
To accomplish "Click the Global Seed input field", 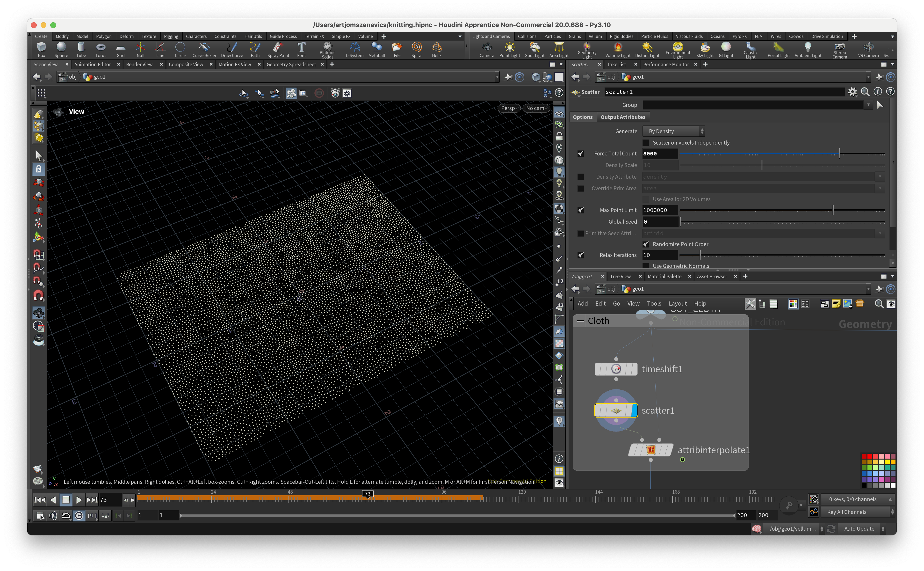I will (660, 222).
